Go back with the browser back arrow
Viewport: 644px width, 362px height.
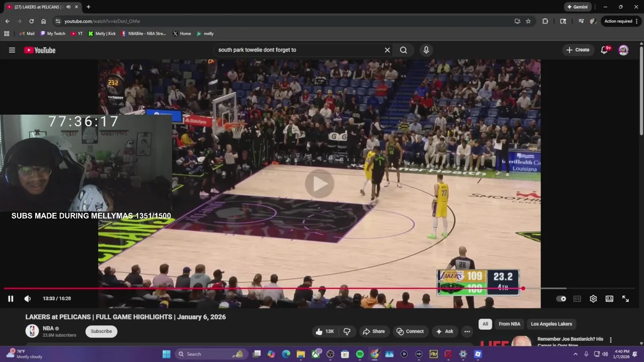tap(7, 21)
